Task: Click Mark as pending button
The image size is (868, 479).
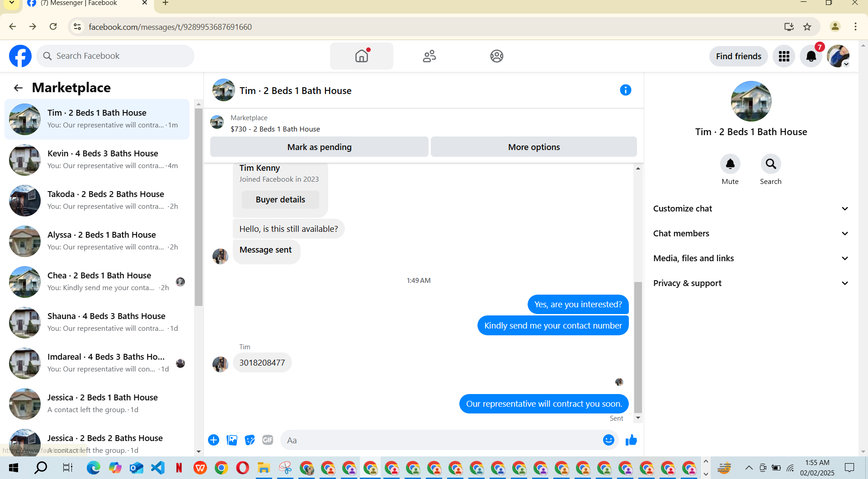Action: click(x=319, y=147)
